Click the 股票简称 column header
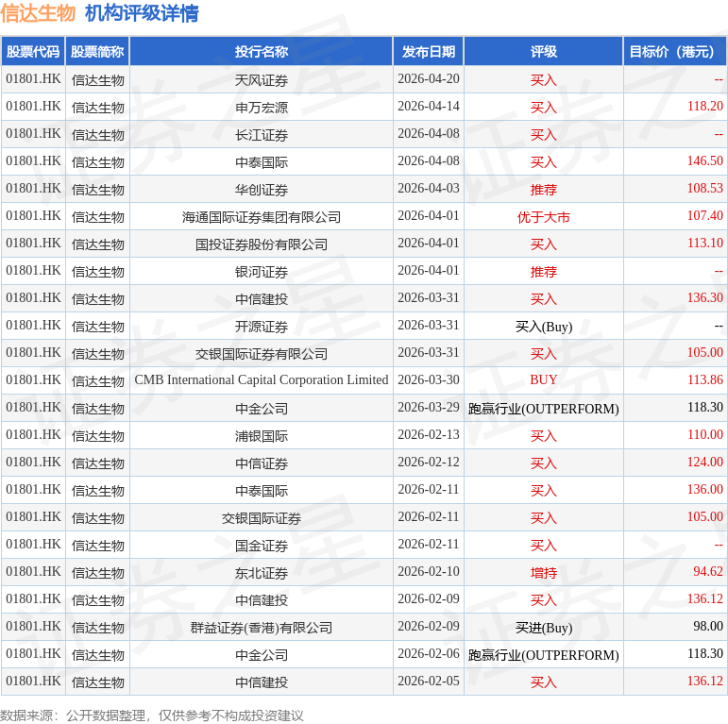Viewport: 728px width, 724px height. [97, 52]
